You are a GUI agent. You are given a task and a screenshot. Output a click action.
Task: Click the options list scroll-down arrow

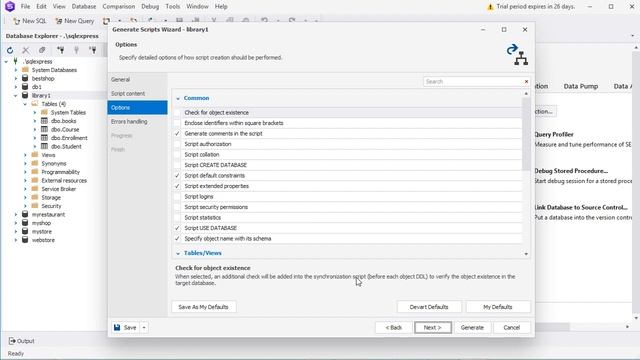point(526,254)
